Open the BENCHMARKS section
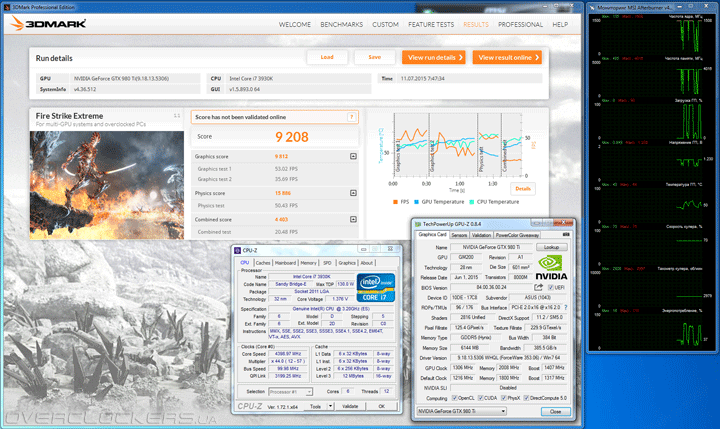720x429 pixels. pos(342,24)
